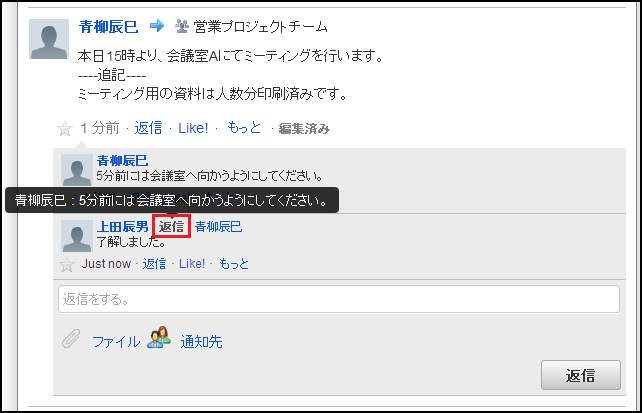Like the main post
642x413 pixels.
[193, 129]
